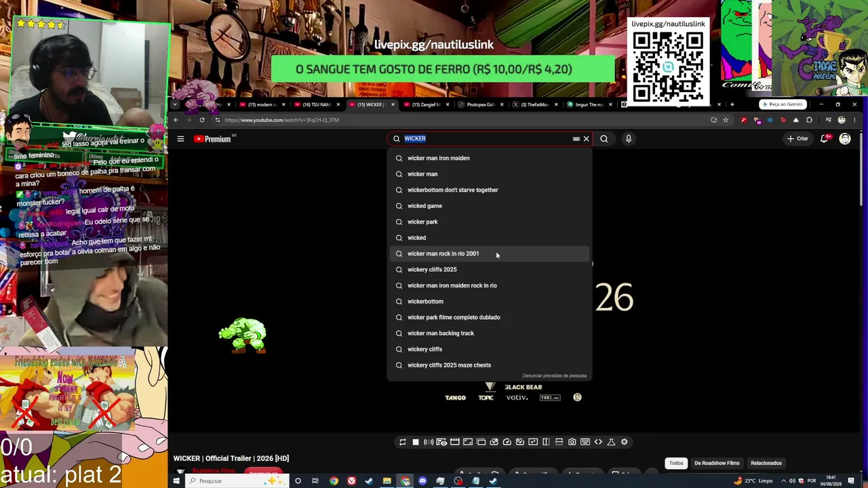Select the 'wicker park' suggestion
Screen dimensions: 868x488
pos(489,222)
